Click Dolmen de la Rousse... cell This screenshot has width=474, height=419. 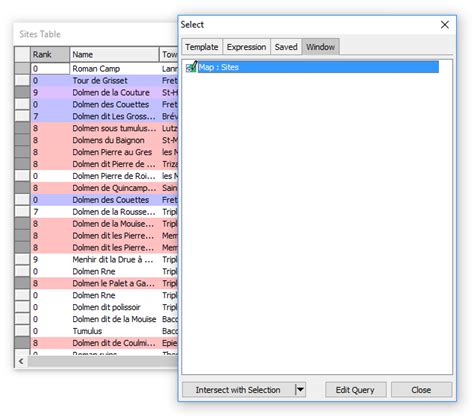114,212
